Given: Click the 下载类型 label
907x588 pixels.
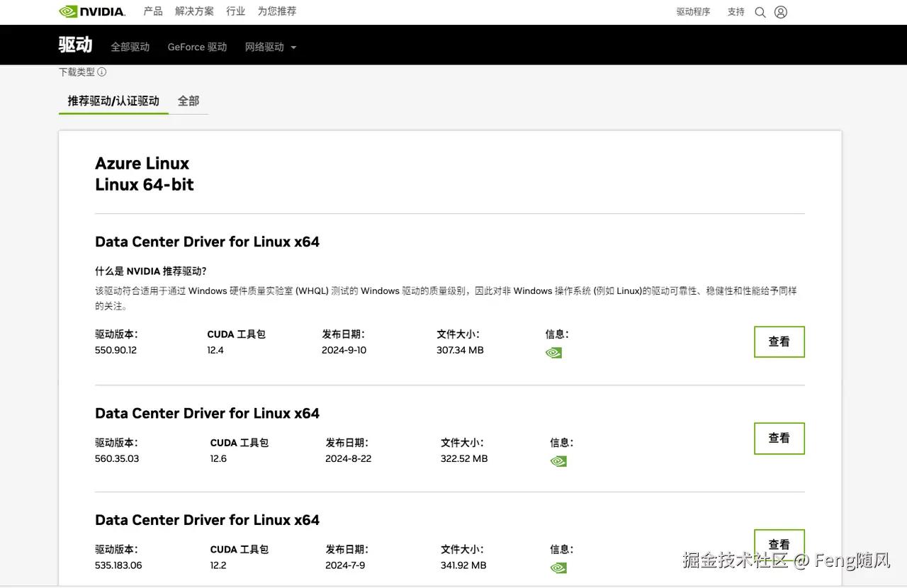Looking at the screenshot, I should (x=77, y=72).
